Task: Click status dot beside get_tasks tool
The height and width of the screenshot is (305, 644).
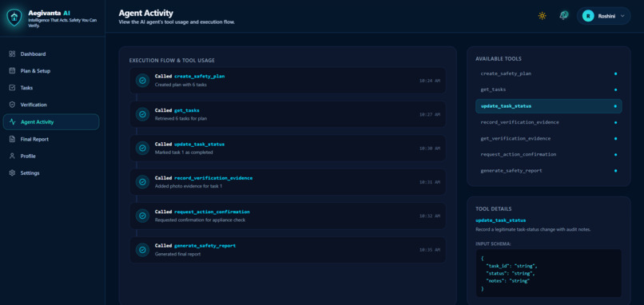Action: coord(615,90)
